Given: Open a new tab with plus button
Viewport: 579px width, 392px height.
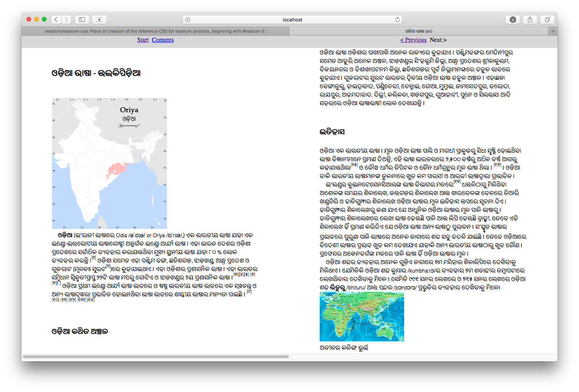Looking at the screenshot, I should [x=553, y=31].
